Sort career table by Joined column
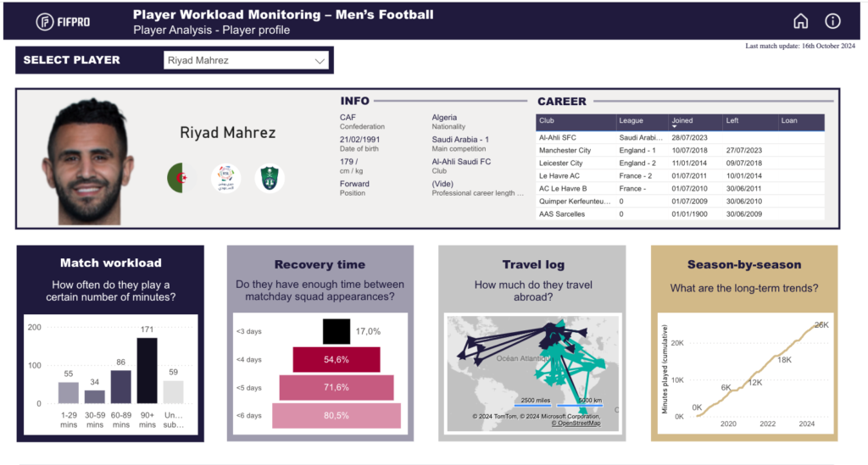This screenshot has width=868, height=465. [682, 121]
